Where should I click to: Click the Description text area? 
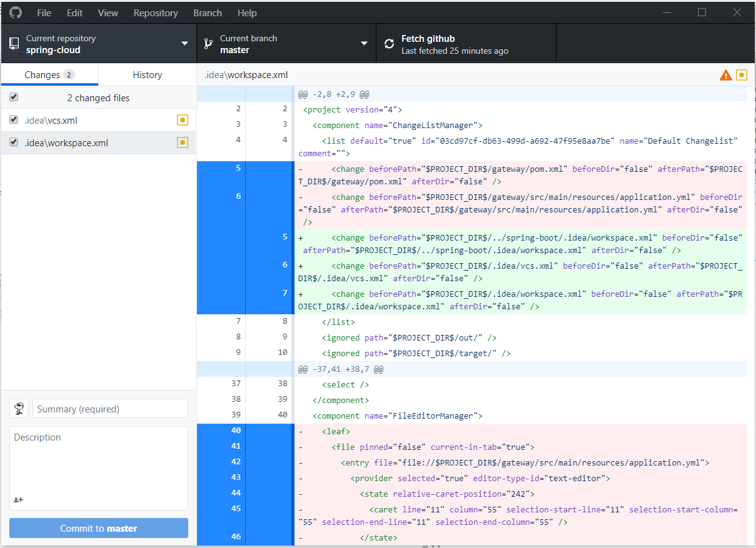tap(99, 468)
